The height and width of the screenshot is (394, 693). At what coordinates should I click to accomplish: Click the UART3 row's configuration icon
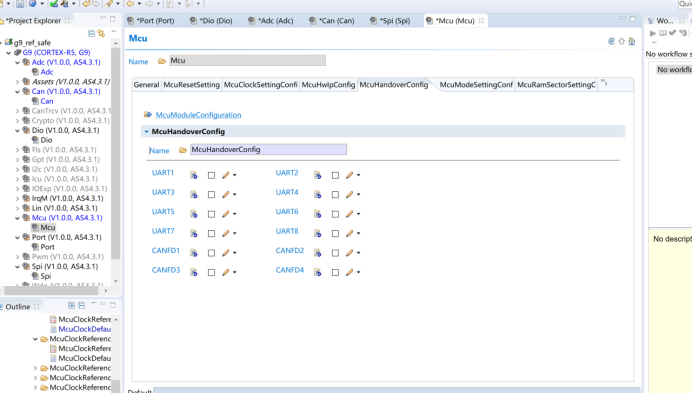194,195
